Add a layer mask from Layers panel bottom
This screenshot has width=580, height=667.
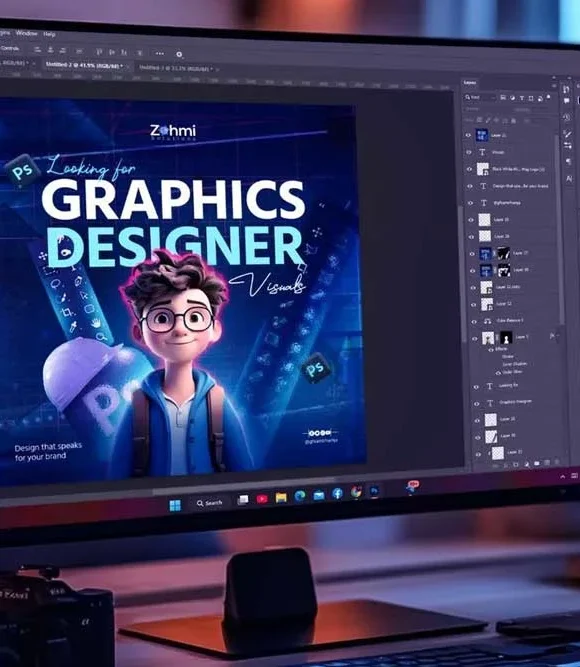point(516,464)
